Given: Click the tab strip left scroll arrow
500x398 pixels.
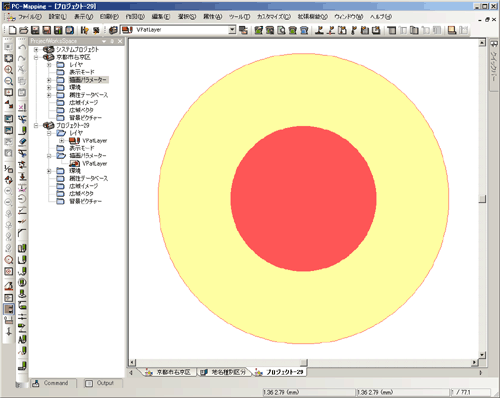Looking at the screenshot, I should point(131,372).
